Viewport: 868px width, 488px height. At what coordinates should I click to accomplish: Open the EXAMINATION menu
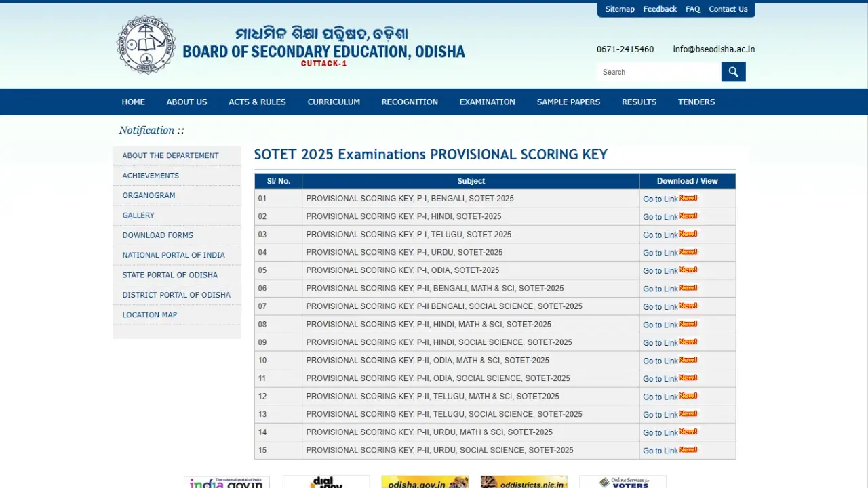pos(487,102)
